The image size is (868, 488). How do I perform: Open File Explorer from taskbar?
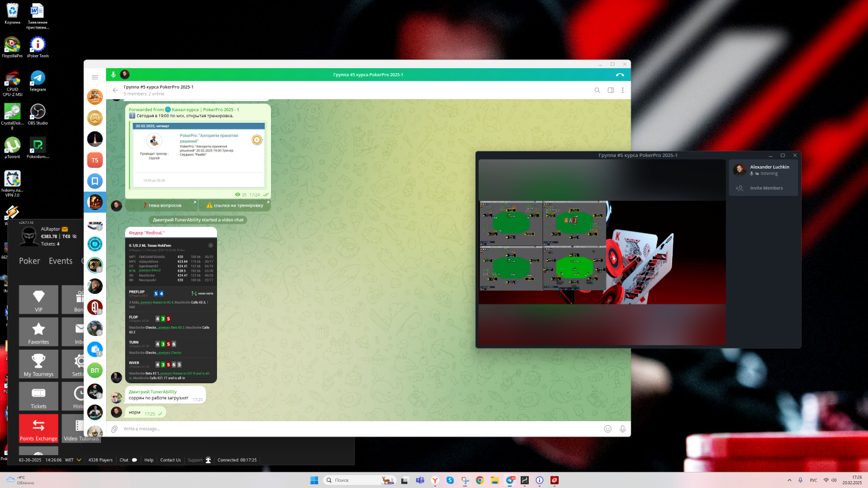(x=495, y=480)
